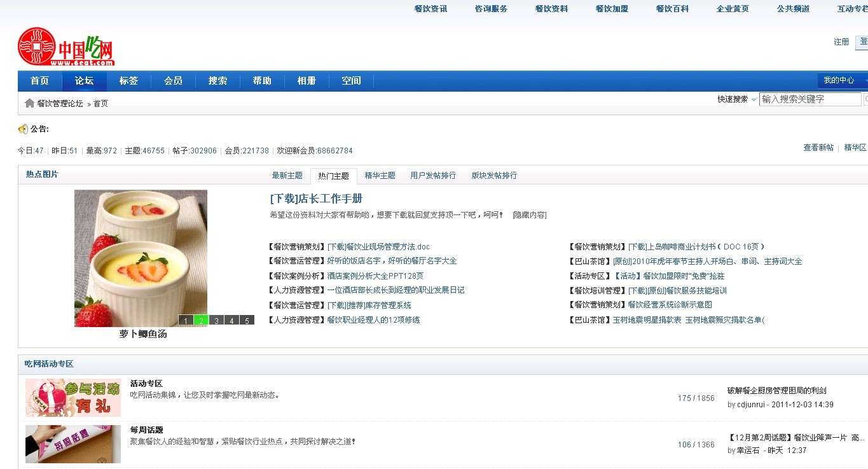Click the 萝卜鲫鱼汤 caption link
The width and height of the screenshot is (868, 469).
143,333
